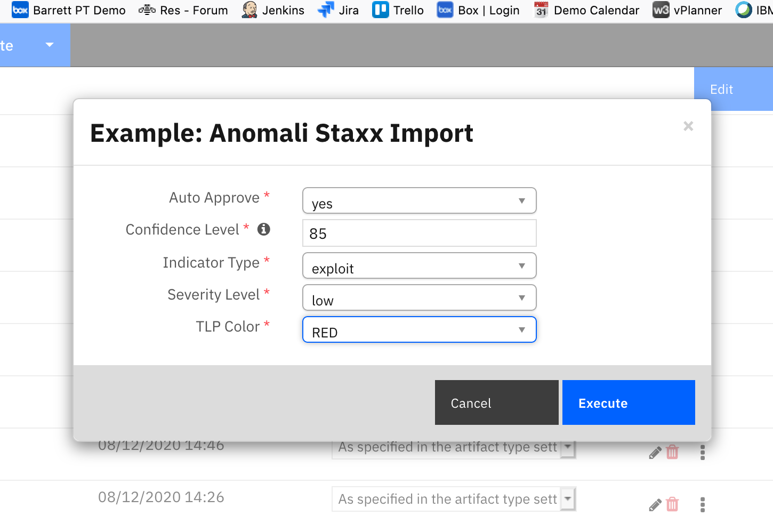Click the 08/12/2020 14:26 timestamp
Screen dimensions: 773x532
pyautogui.click(x=161, y=497)
